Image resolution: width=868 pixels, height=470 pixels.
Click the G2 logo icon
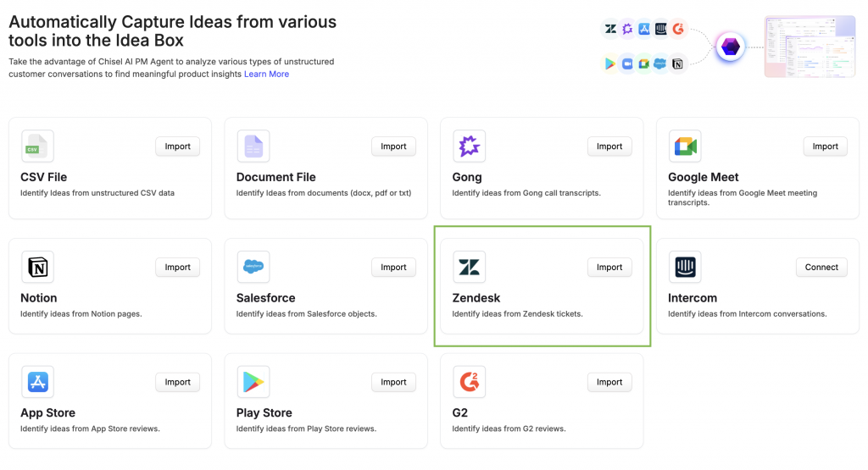(x=469, y=383)
